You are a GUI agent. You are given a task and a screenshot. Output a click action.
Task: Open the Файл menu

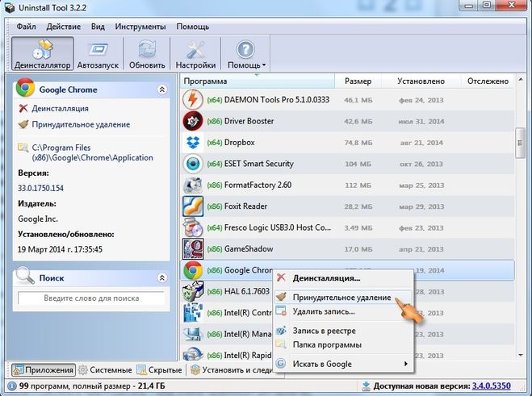[26, 27]
